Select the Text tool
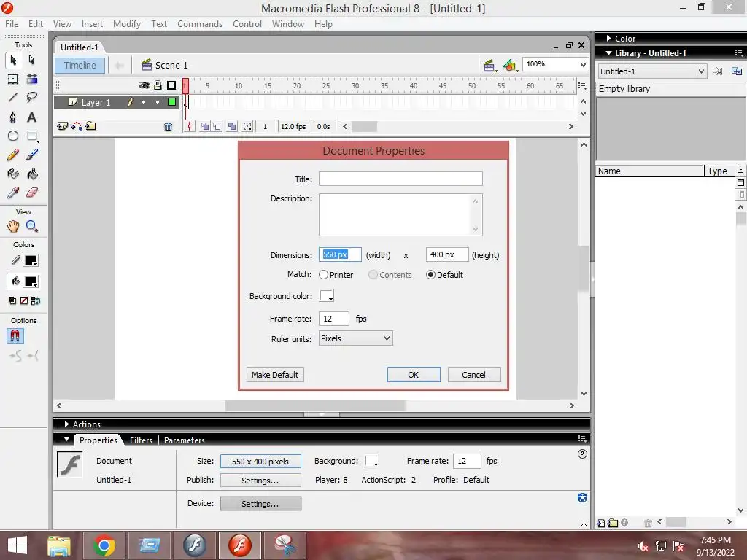This screenshot has width=747, height=560. point(32,117)
